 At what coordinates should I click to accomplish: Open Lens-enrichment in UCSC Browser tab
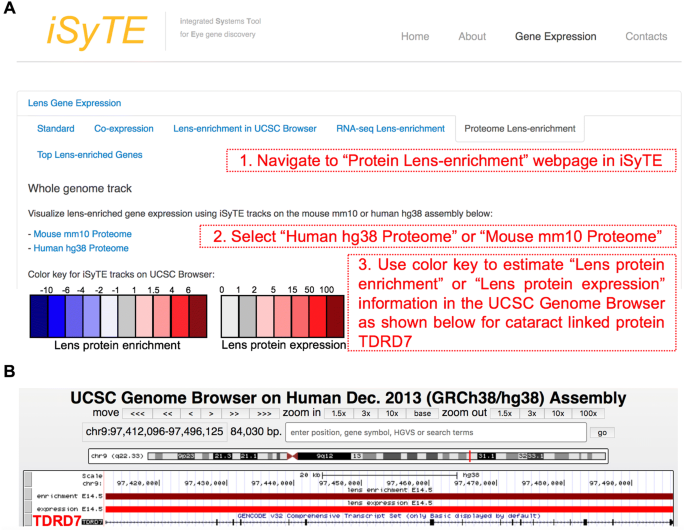(245, 128)
